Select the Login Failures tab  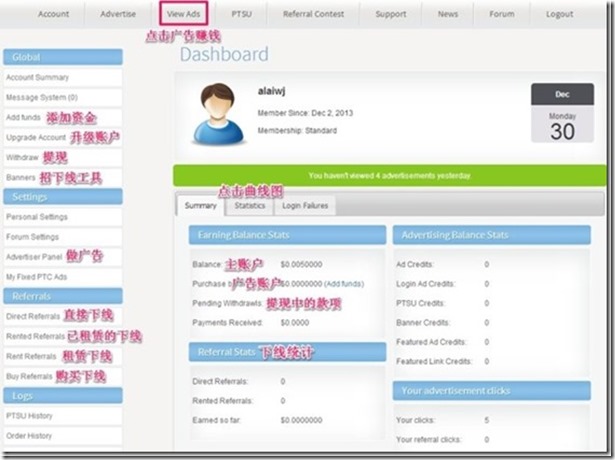[x=308, y=206]
